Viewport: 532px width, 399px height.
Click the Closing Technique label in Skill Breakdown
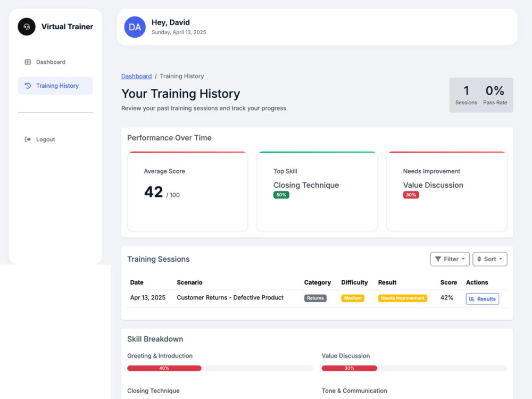[153, 391]
